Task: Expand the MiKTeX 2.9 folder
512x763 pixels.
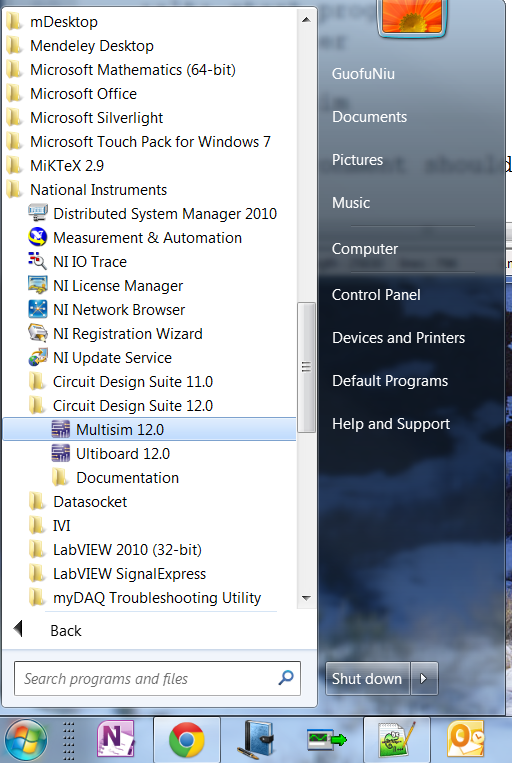Action: pyautogui.click(x=55, y=165)
